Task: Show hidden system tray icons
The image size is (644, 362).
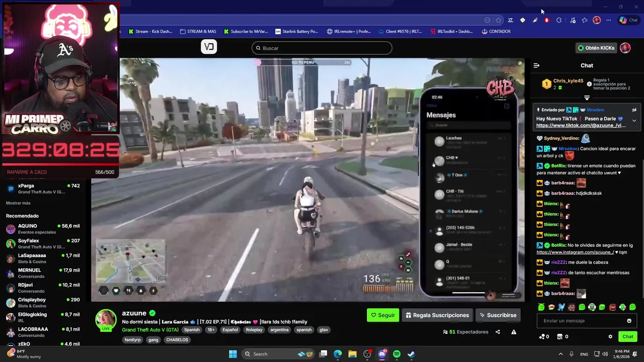Action: pyautogui.click(x=560, y=354)
